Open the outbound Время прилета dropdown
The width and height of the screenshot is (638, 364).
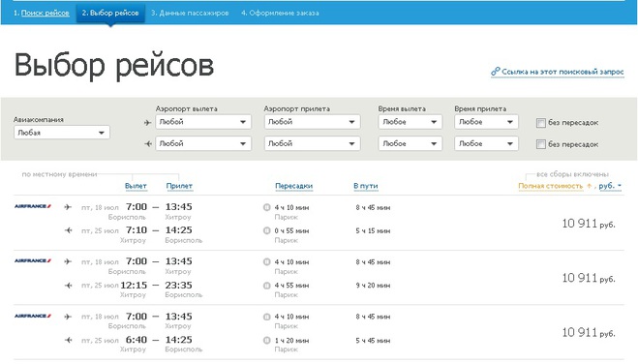(x=486, y=122)
